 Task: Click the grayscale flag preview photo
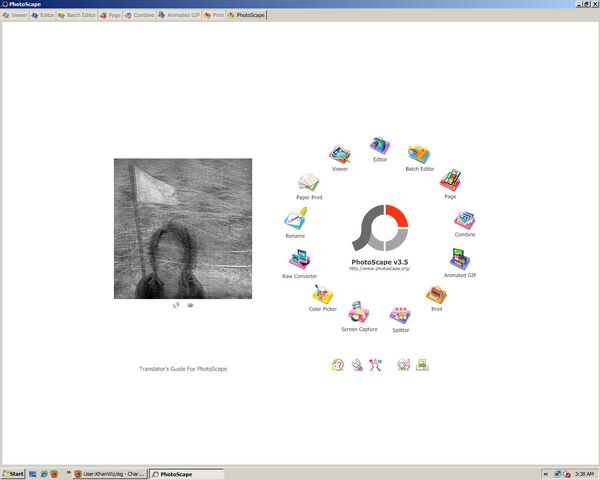point(183,229)
